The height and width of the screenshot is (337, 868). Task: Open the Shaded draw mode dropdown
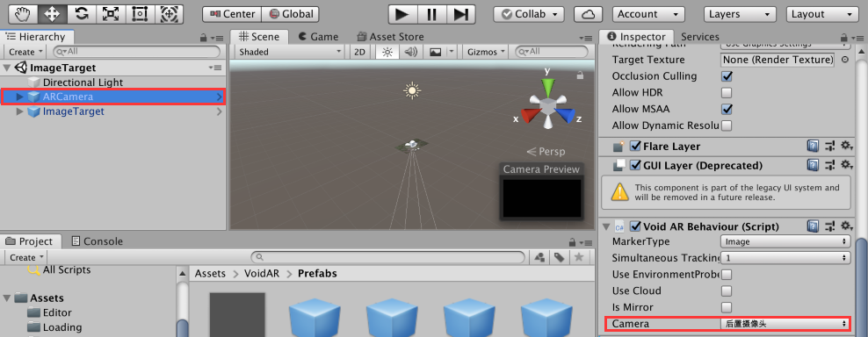[x=290, y=52]
